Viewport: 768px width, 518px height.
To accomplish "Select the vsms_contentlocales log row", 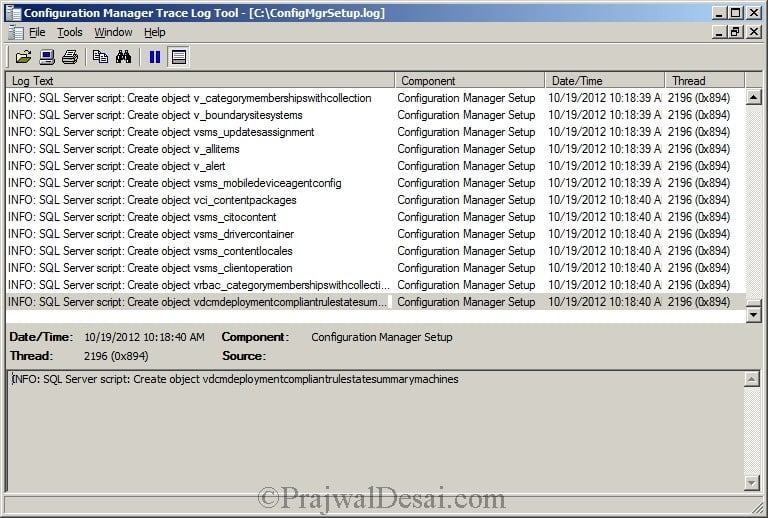I will point(376,251).
